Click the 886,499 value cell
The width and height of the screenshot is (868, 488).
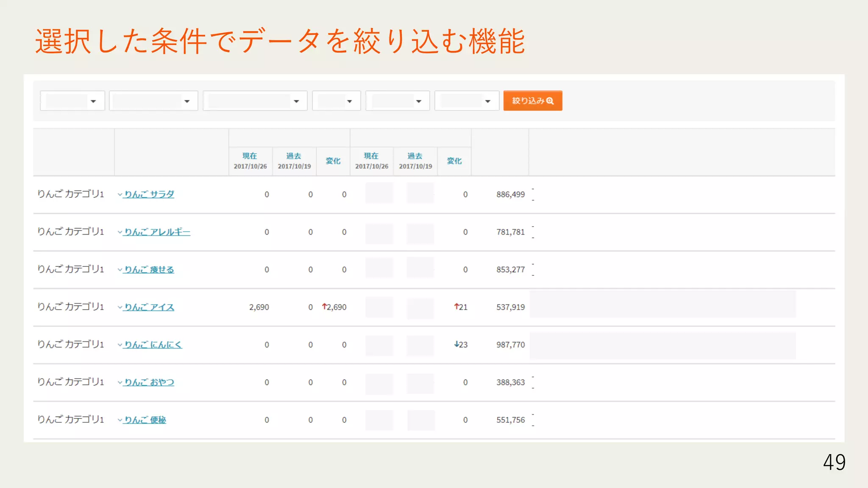(510, 194)
